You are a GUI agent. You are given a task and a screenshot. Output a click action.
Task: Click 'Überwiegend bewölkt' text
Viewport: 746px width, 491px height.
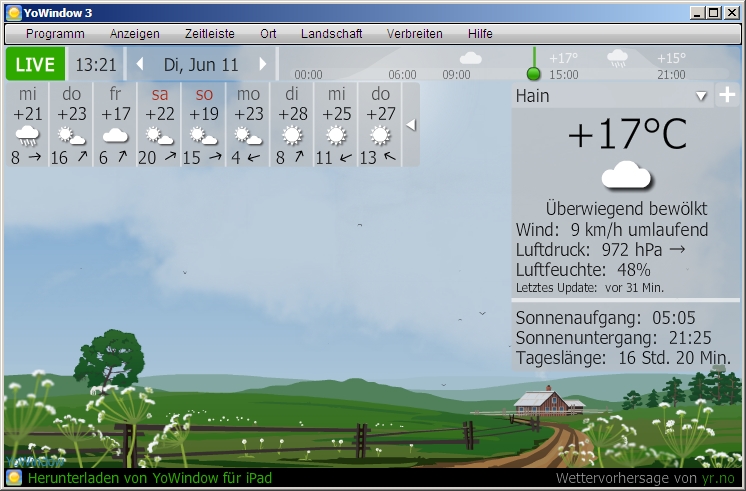point(627,209)
